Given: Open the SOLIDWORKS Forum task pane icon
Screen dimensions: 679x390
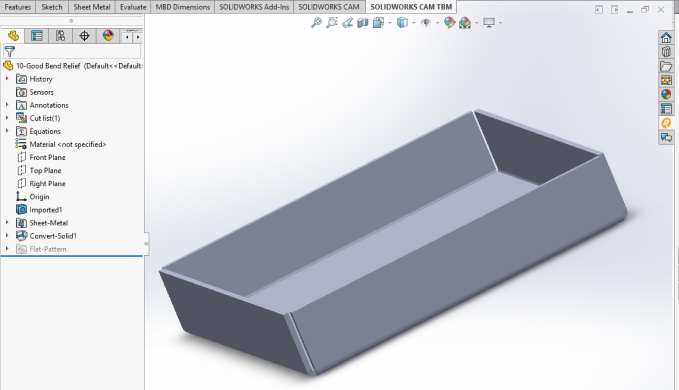Looking at the screenshot, I should tap(666, 138).
